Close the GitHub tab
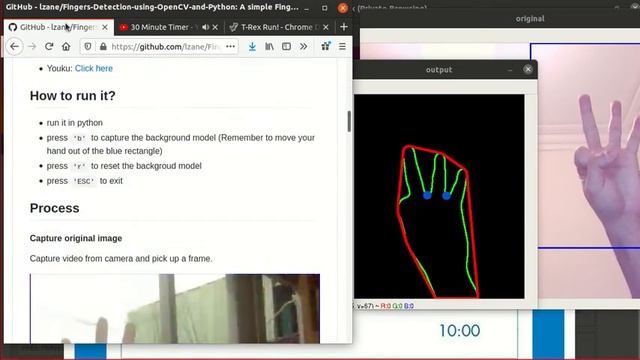The image size is (640, 360). coord(105,27)
